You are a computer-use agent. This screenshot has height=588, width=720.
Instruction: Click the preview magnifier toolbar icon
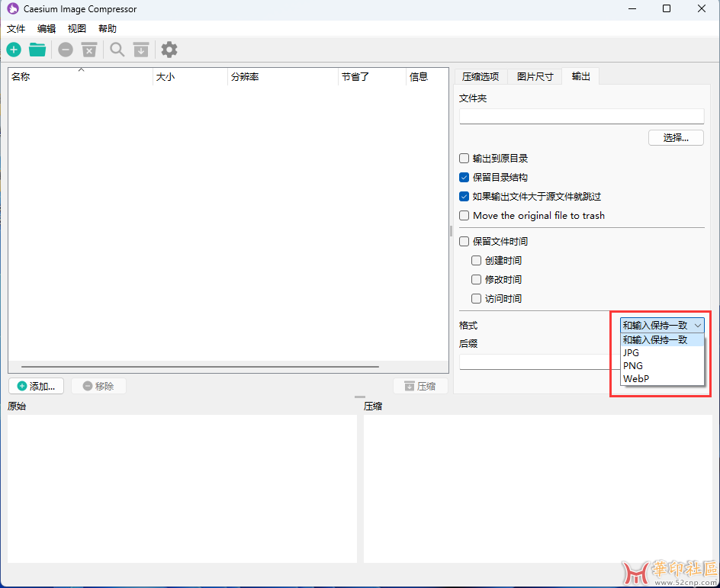click(117, 50)
